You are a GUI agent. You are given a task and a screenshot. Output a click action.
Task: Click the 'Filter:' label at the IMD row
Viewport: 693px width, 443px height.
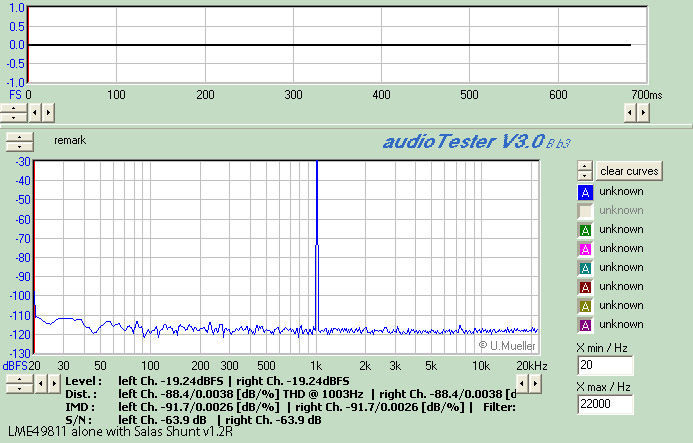tap(499, 407)
